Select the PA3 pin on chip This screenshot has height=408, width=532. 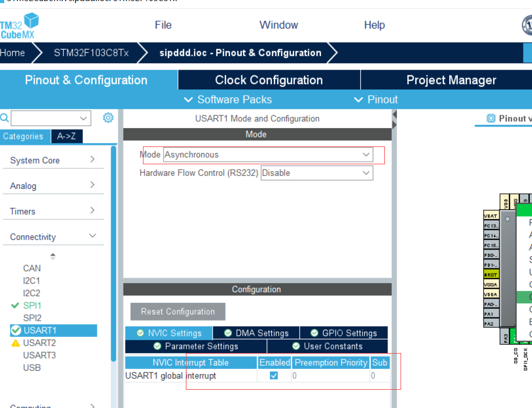coord(505,336)
